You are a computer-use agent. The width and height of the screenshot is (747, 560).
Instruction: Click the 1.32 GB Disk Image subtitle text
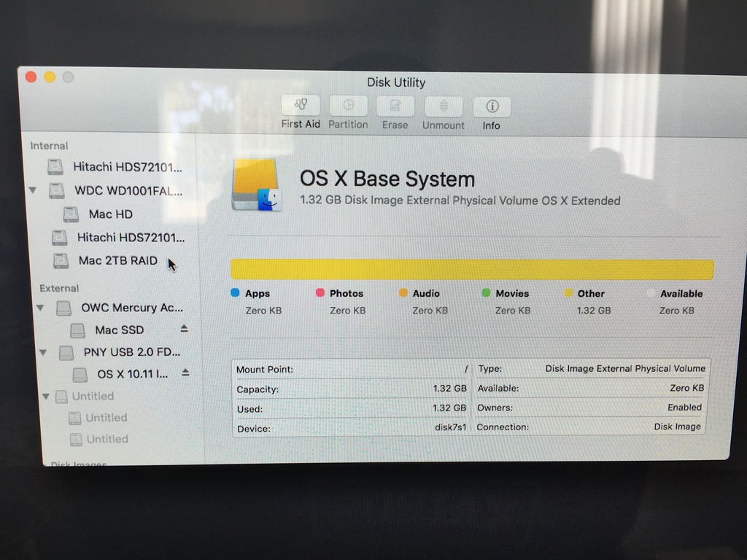pyautogui.click(x=460, y=200)
